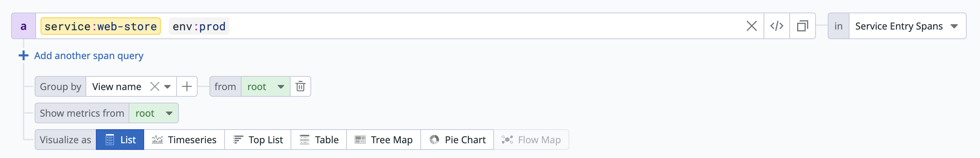Clear the span search query

point(751,26)
